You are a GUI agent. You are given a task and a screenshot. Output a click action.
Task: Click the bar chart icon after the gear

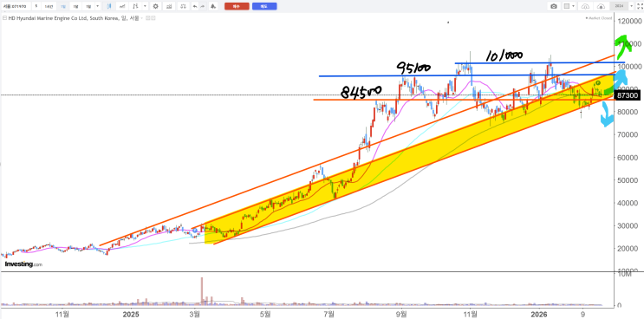(169, 6)
